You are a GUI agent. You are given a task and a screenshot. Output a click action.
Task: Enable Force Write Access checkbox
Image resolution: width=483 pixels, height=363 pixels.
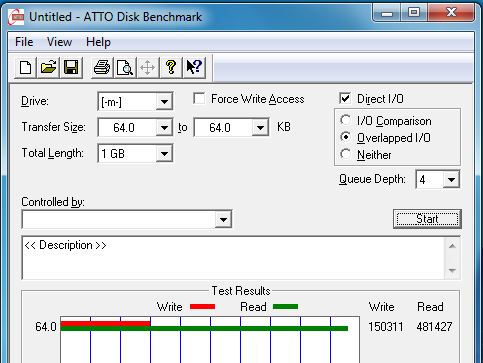click(199, 99)
